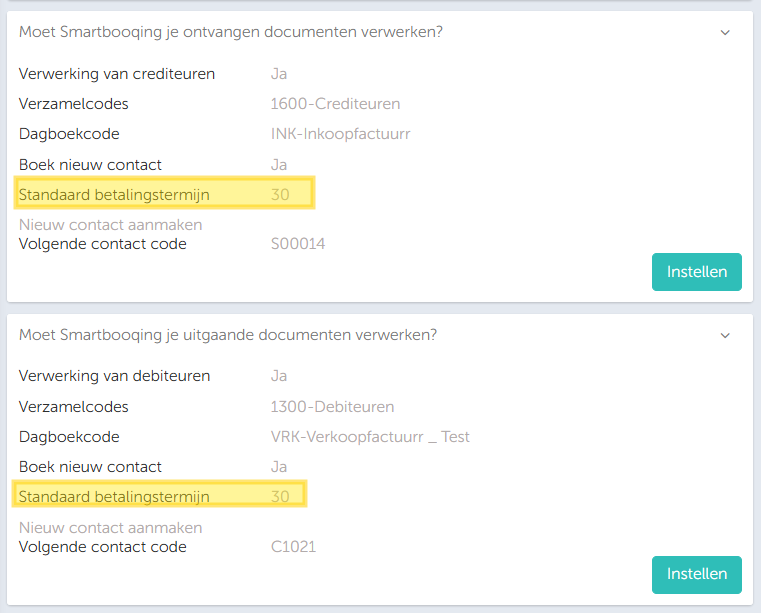This screenshot has width=761, height=613.
Task: Select the 1300-Debiteuren verzamelcode value
Action: point(332,407)
